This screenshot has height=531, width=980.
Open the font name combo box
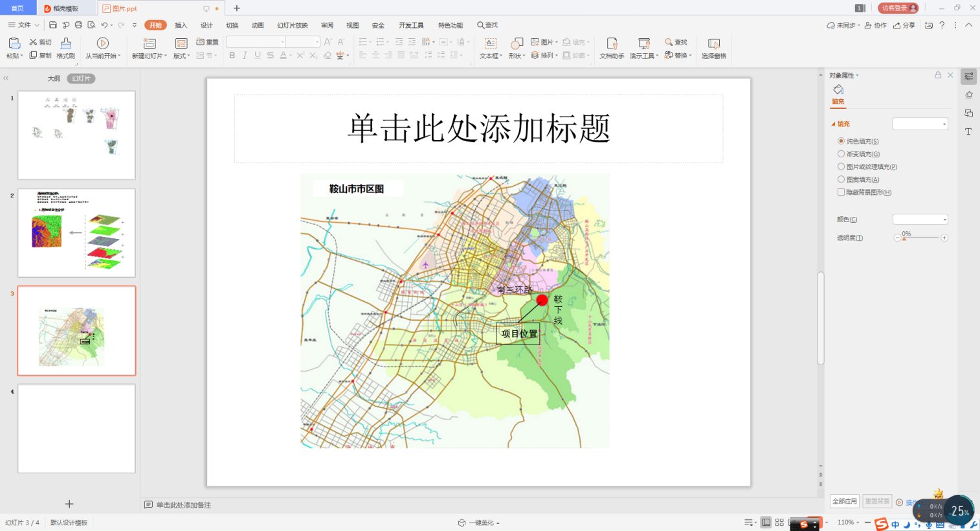[256, 42]
